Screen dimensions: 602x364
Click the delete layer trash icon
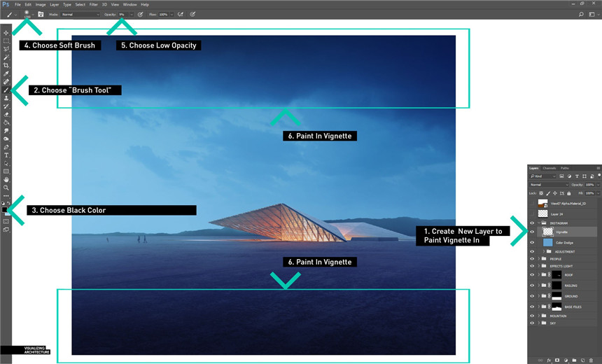[x=591, y=360]
